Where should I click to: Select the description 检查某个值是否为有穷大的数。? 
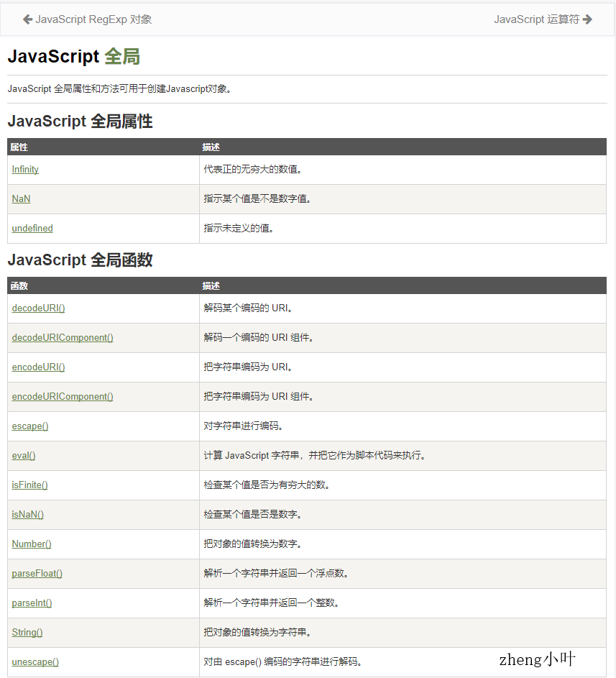[267, 485]
